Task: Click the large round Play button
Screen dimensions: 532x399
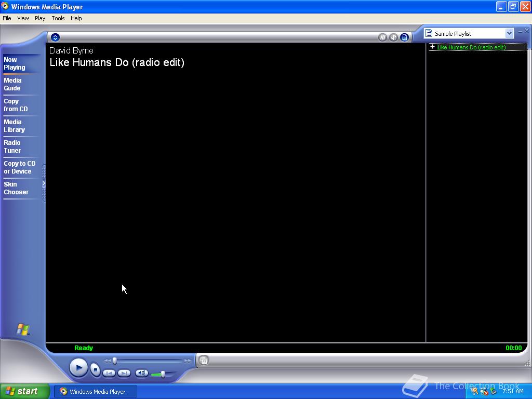Action: [79, 368]
